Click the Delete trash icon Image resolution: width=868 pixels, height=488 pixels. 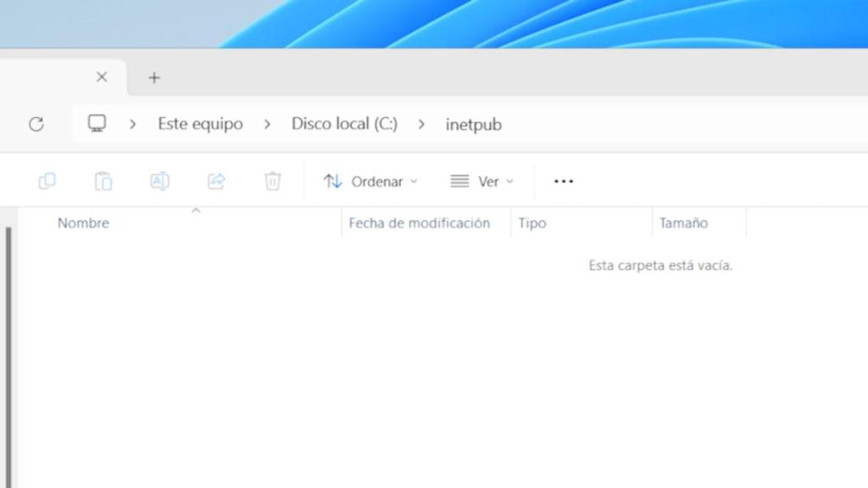tap(272, 180)
